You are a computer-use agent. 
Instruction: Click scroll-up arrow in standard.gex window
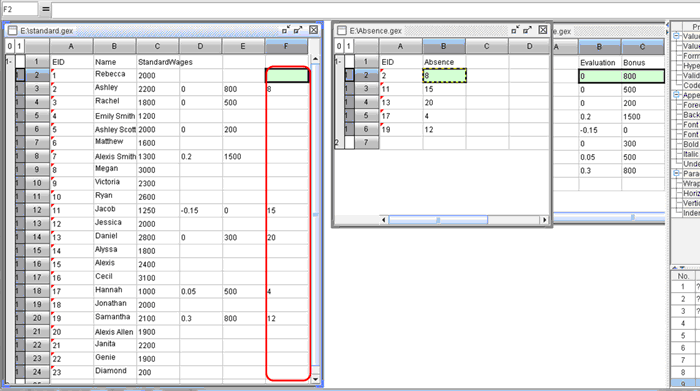[x=315, y=59]
